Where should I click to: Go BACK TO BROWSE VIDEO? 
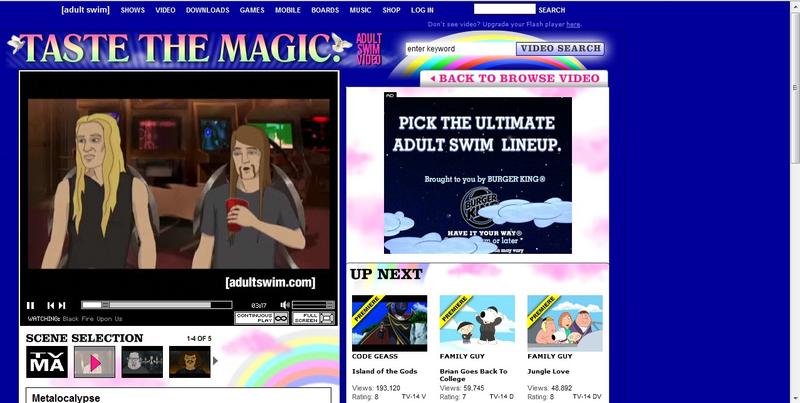(x=514, y=79)
